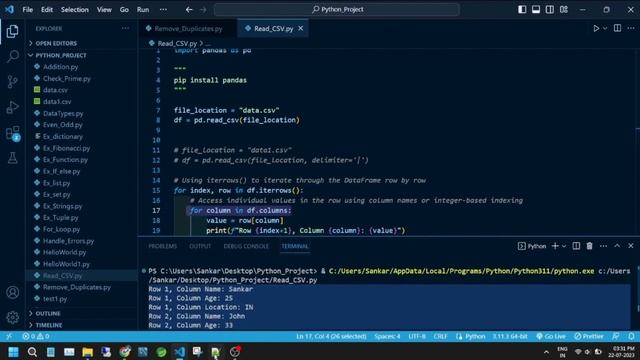The width and height of the screenshot is (640, 360).
Task: Split the editor to the right
Action: tap(617, 29)
